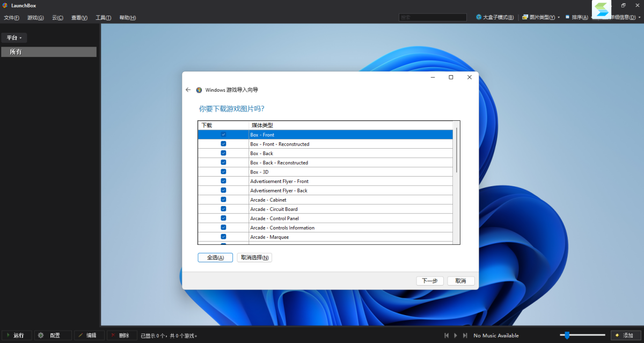Click the Edit (编辑) pencil button
Viewport: 644px width, 343px height.
coord(89,335)
